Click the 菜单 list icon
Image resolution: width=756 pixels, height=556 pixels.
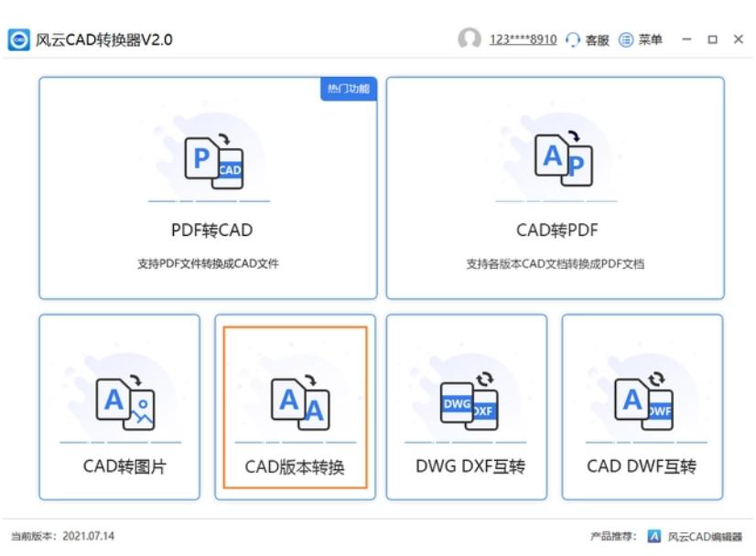coord(626,39)
